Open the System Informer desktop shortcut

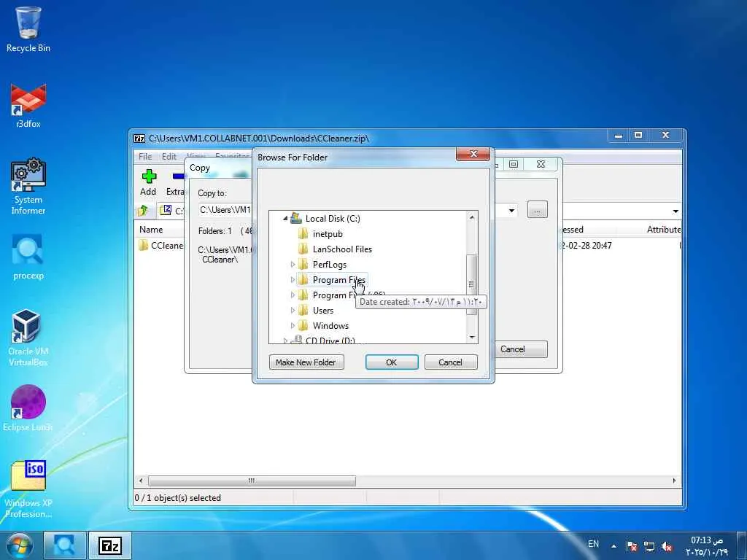[x=28, y=186]
